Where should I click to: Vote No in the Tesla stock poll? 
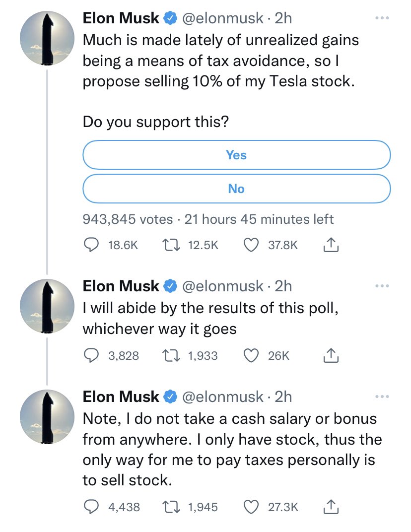tap(237, 189)
